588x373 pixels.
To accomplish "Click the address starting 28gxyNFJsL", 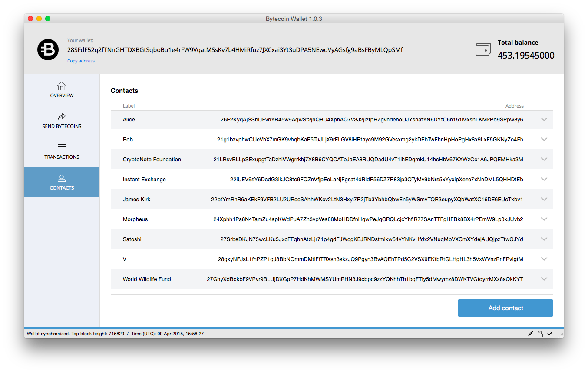I will 370,259.
